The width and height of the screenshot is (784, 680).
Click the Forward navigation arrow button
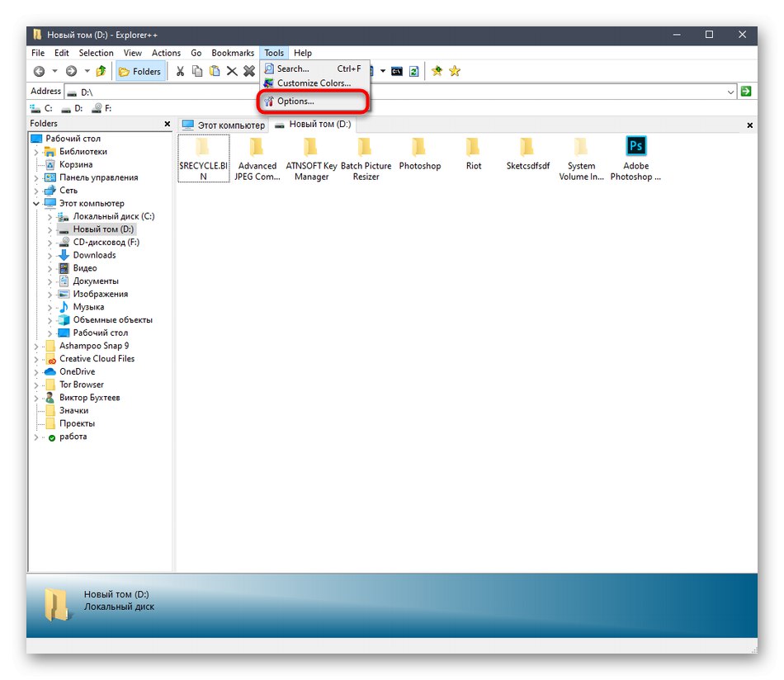tap(72, 72)
